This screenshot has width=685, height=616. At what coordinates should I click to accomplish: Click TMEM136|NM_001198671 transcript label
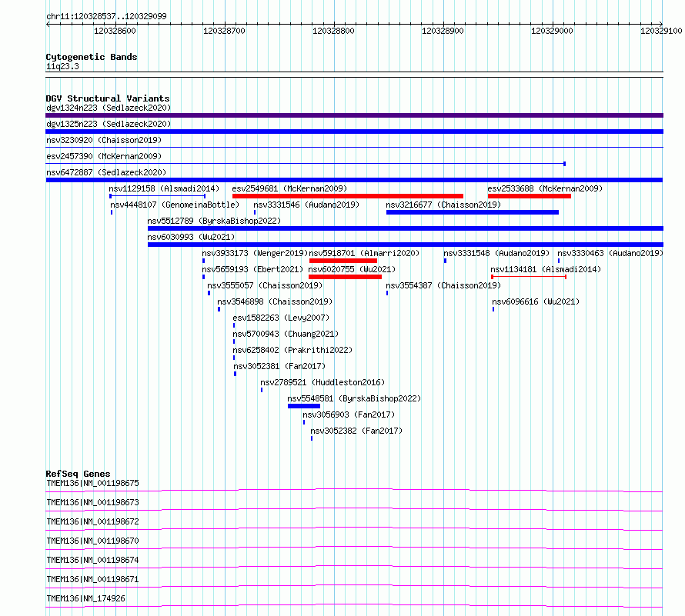[92, 579]
